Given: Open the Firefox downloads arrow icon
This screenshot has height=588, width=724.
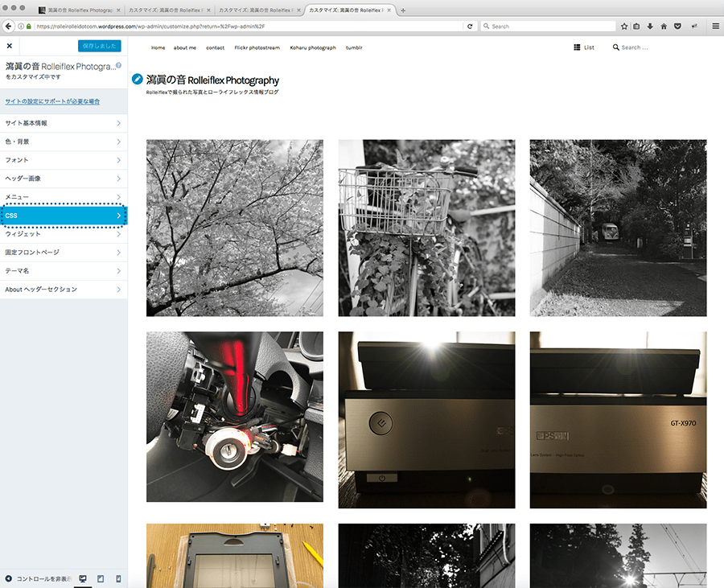Looking at the screenshot, I should point(650,27).
